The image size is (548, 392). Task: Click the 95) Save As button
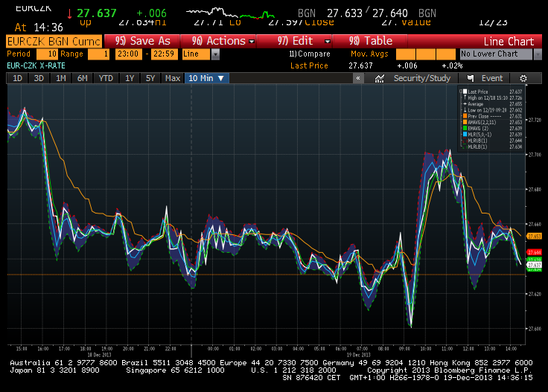point(143,41)
